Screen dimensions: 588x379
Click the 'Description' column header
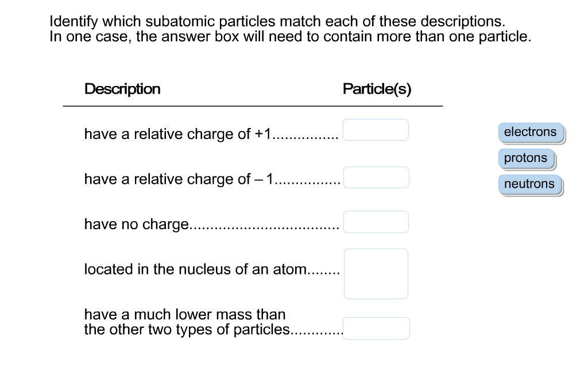pos(122,89)
